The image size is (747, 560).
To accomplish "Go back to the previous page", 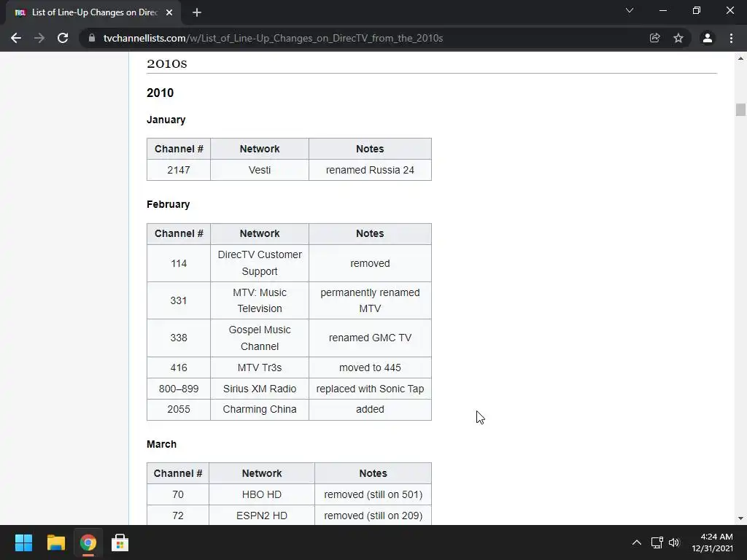I will (x=16, y=38).
